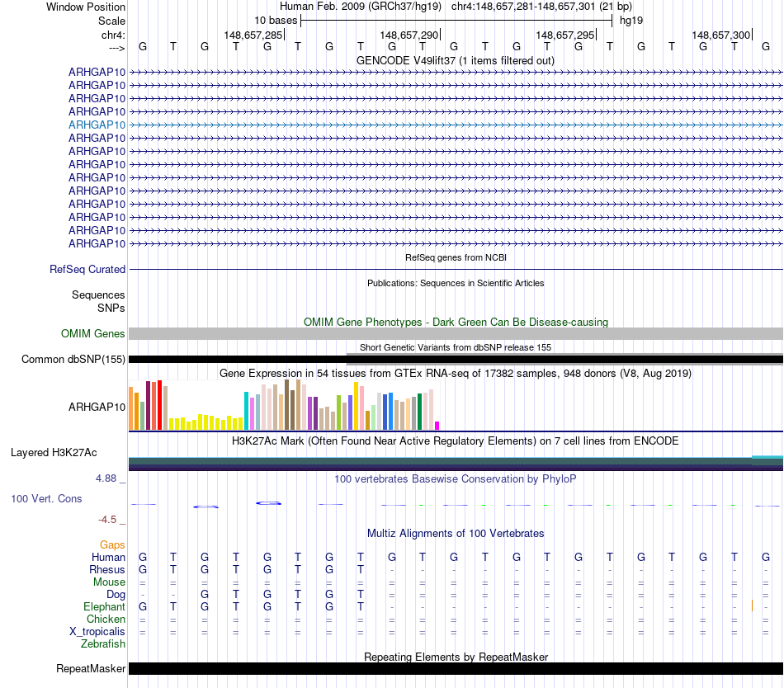Click the ---> sequence direction label
Image resolution: width=784 pixels, height=688 pixels.
tap(116, 48)
